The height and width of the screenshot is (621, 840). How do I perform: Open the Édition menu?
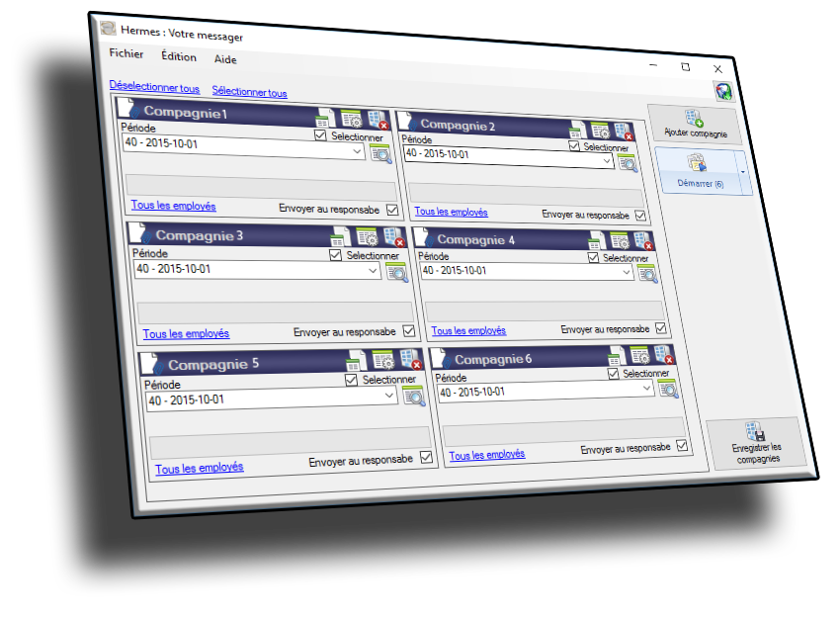pos(179,56)
